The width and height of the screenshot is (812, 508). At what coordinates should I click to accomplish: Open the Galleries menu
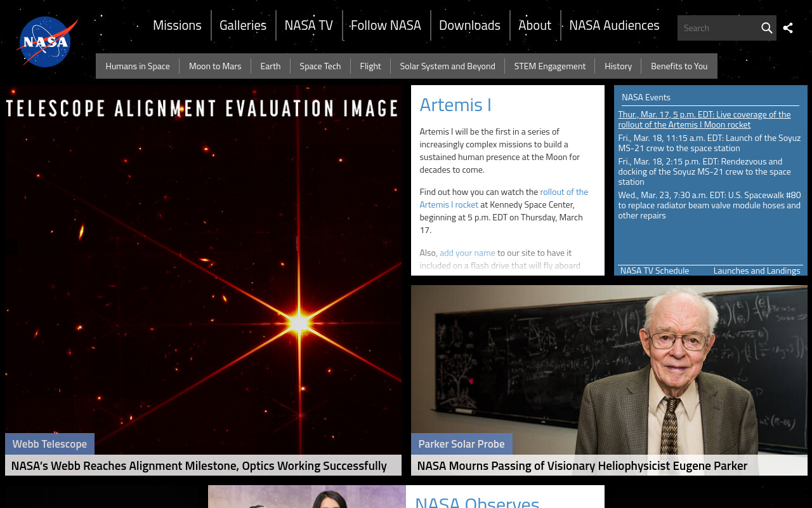243,25
